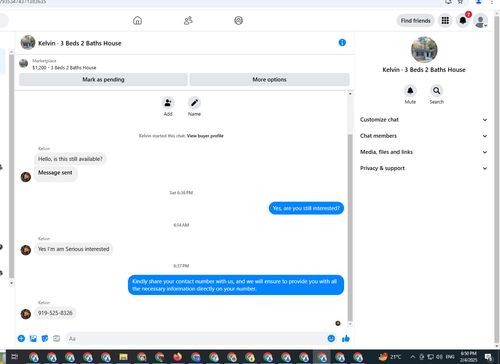The height and width of the screenshot is (364, 500).
Task: Attach a file with the photo icon
Action: (x=33, y=339)
